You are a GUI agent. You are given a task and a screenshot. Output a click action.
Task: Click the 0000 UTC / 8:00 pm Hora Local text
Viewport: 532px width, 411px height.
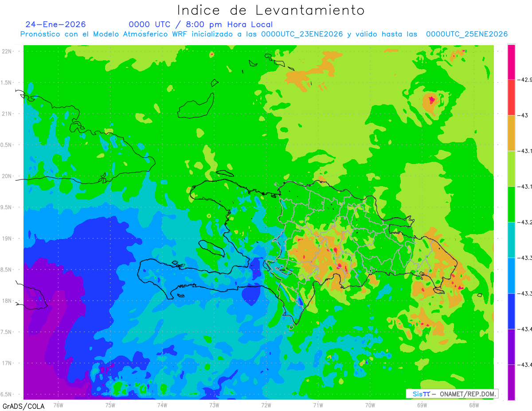(x=201, y=24)
